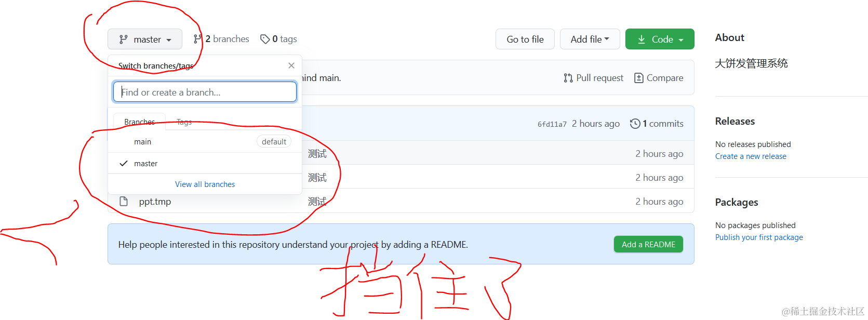Open View all branches link
The width and height of the screenshot is (868, 320).
pos(205,184)
